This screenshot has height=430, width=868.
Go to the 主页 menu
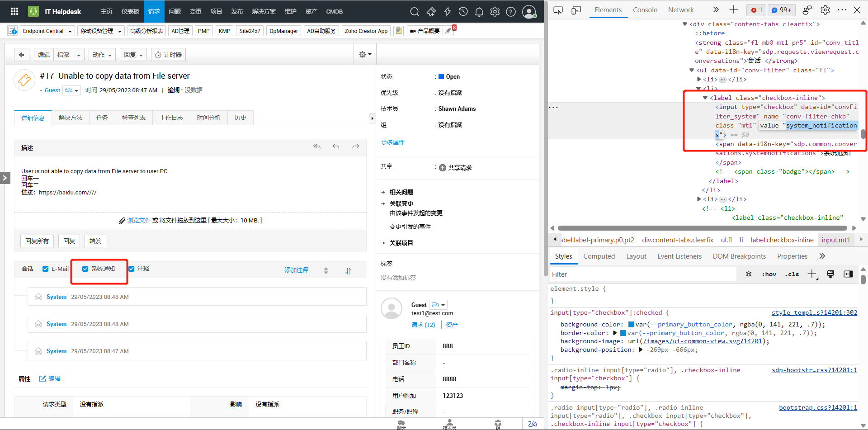[x=107, y=11]
